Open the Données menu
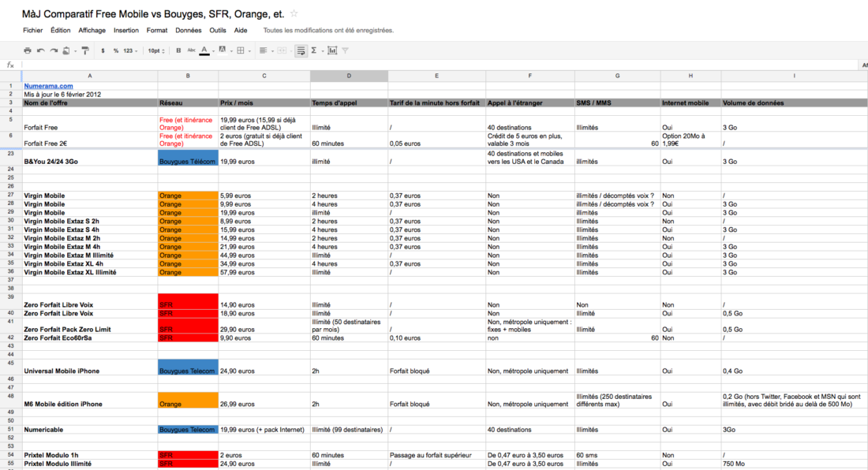 pos(189,31)
